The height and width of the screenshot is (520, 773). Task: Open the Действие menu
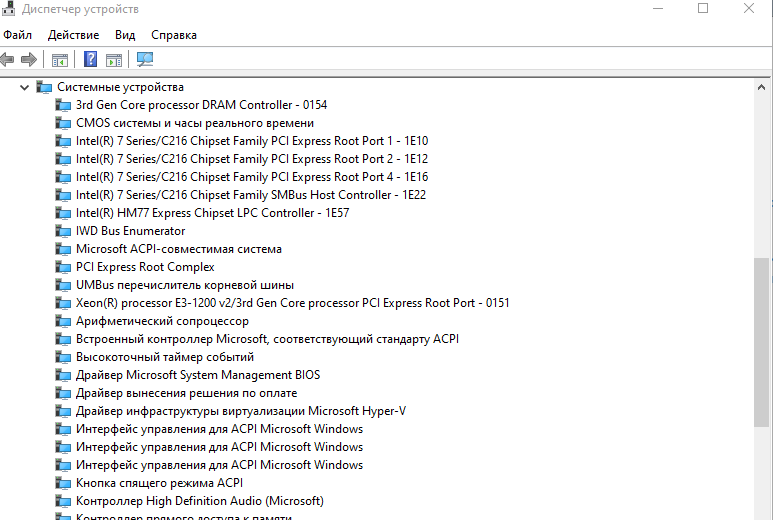73,35
